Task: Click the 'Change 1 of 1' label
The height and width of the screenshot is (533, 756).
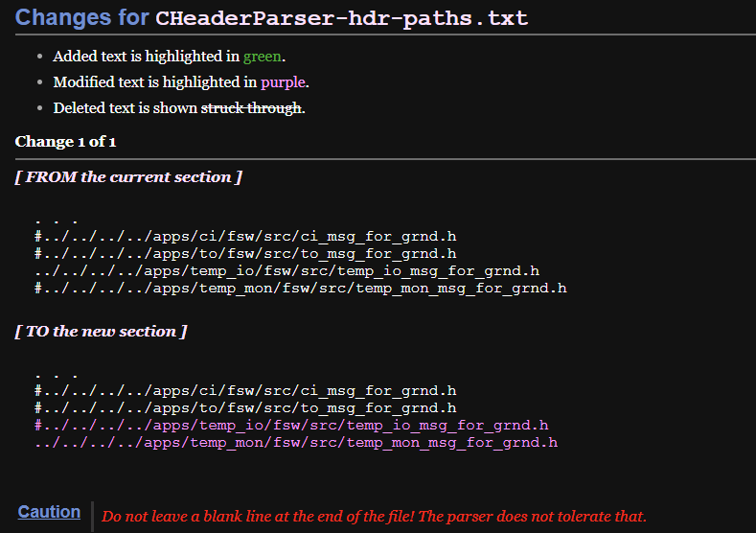Action: pos(65,142)
